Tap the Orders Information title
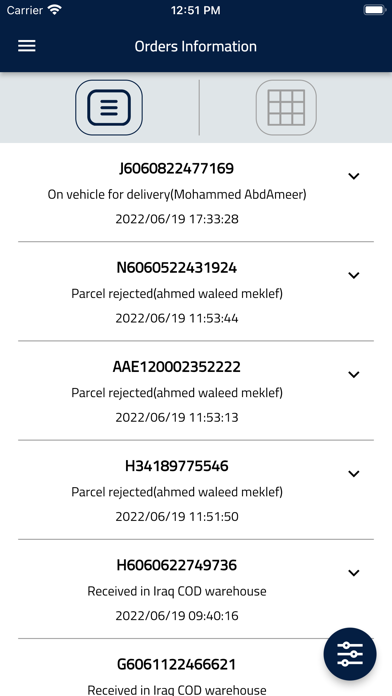 196,46
